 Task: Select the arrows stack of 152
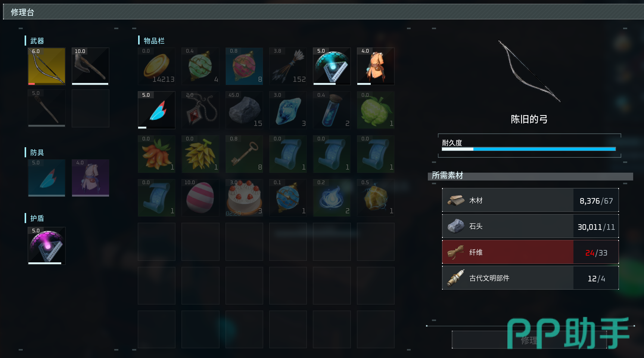(x=288, y=66)
